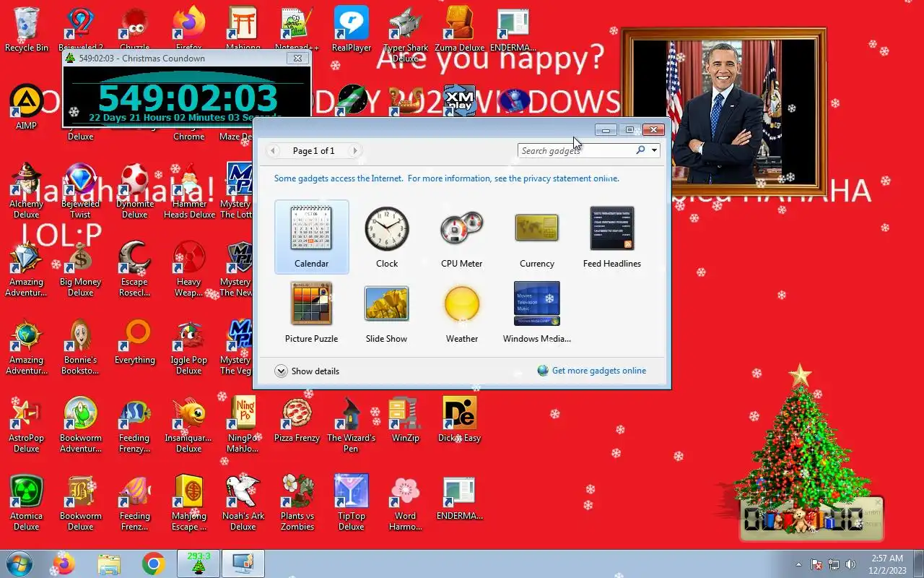Go to next gadget gallery page

(x=354, y=151)
